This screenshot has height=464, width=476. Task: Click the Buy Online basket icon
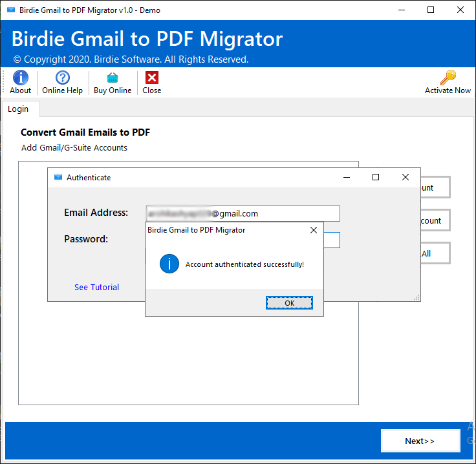(113, 78)
